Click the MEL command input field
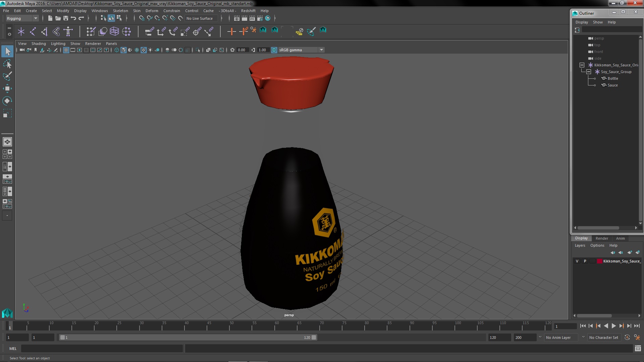This screenshot has width=644, height=362. 102,349
